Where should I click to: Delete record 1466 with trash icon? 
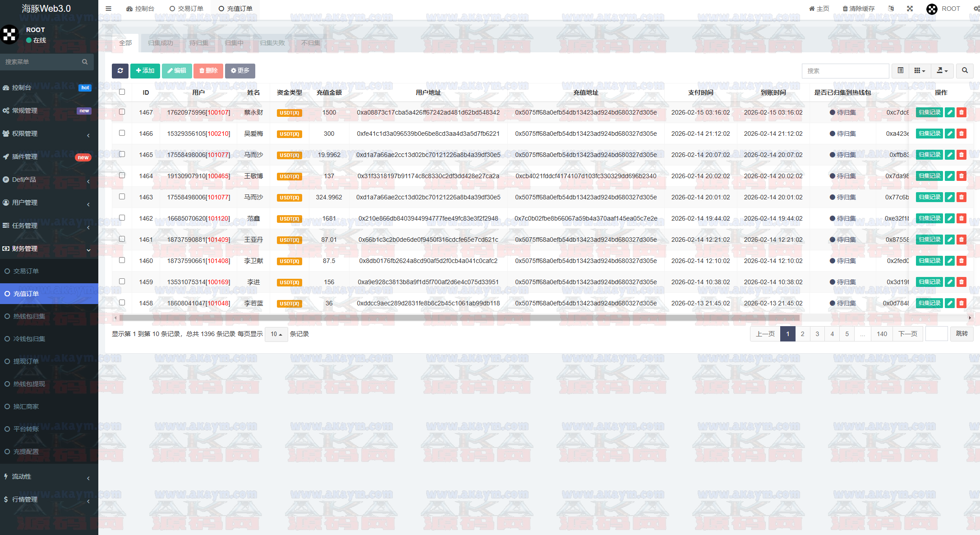[962, 134]
